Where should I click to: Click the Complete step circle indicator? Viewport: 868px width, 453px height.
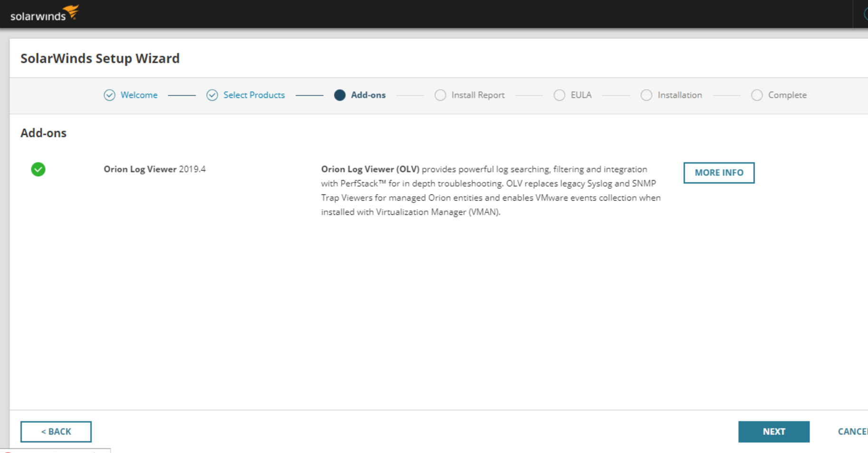point(757,95)
